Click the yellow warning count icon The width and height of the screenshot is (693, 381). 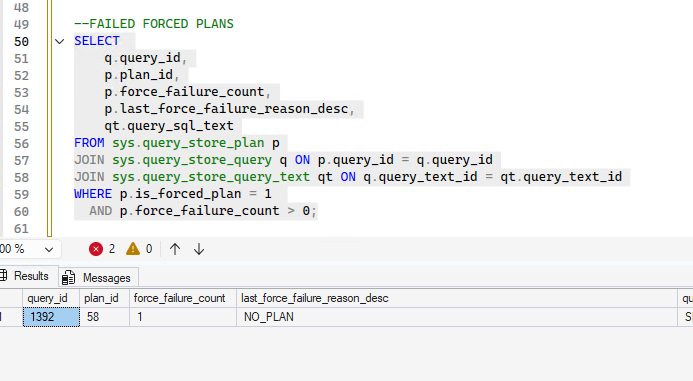click(x=133, y=249)
